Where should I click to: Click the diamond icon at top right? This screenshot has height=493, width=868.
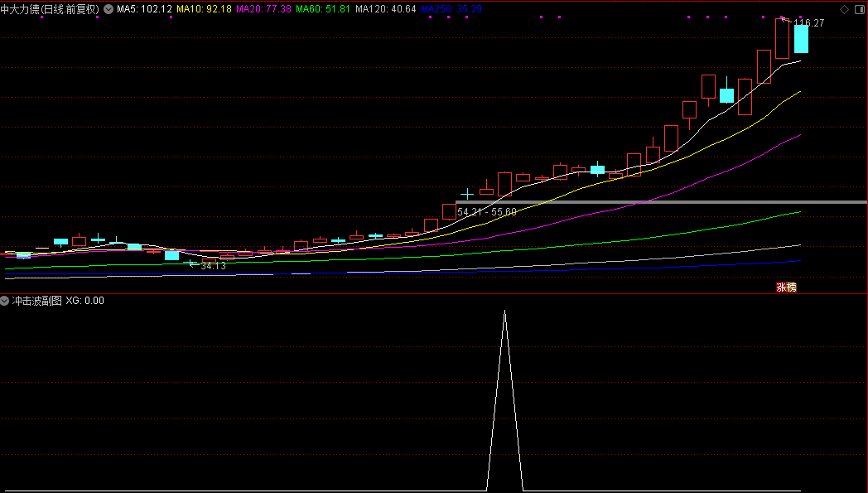[844, 9]
